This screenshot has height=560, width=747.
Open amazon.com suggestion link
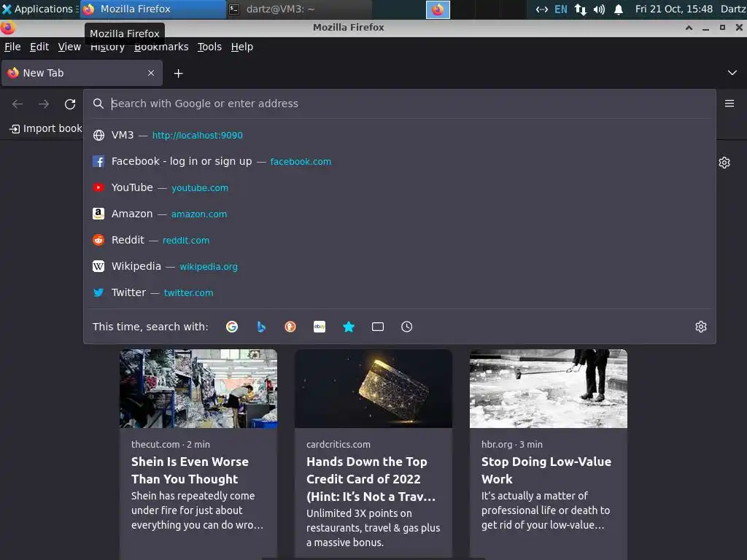coord(199,214)
